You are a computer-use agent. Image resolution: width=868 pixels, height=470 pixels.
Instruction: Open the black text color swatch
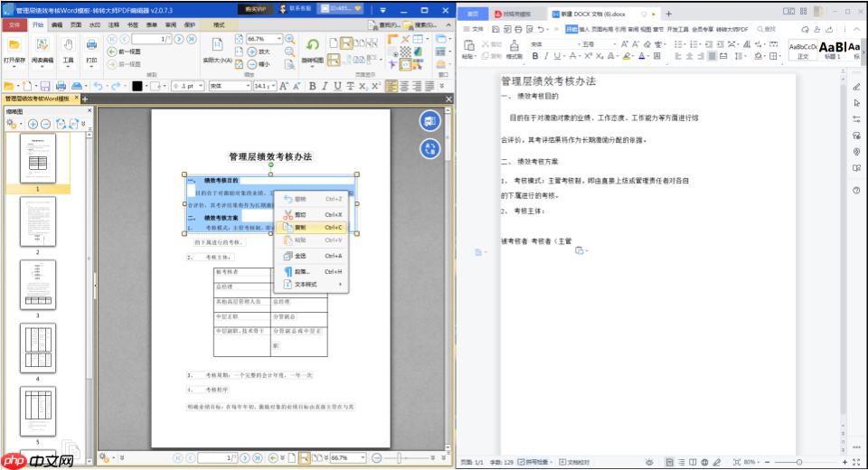pyautogui.click(x=137, y=86)
